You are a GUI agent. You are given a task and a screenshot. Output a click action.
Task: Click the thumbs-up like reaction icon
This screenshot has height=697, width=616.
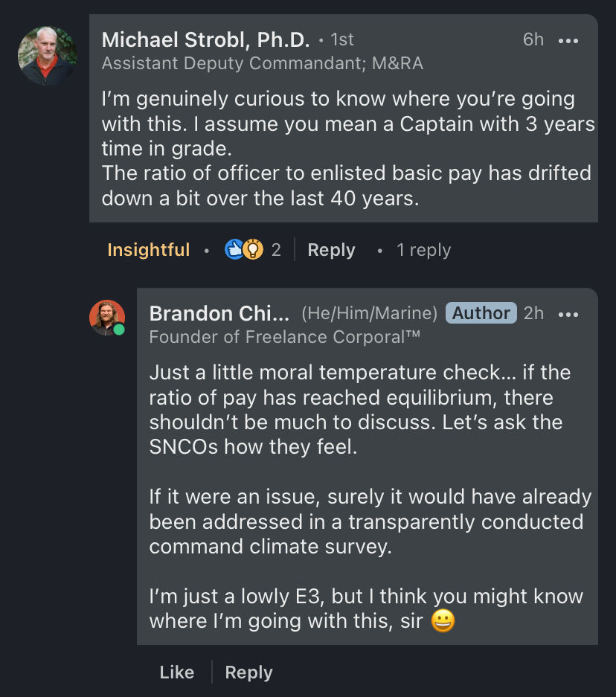click(x=234, y=250)
